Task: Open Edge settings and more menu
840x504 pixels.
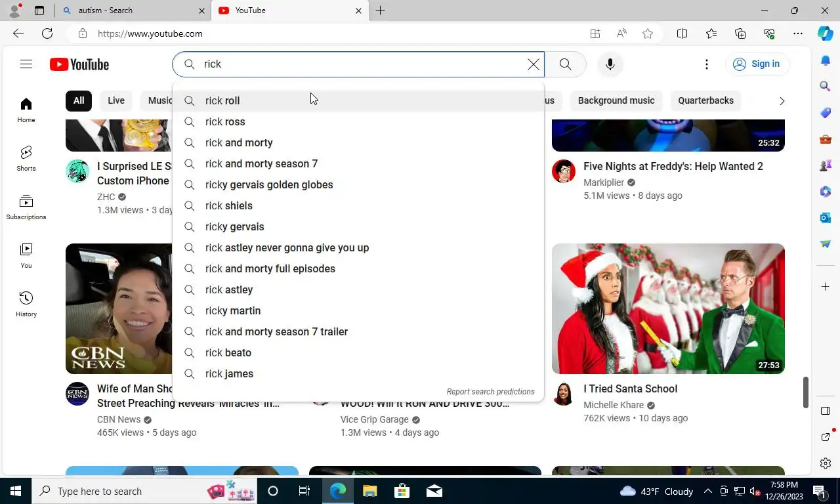Action: coord(798,33)
